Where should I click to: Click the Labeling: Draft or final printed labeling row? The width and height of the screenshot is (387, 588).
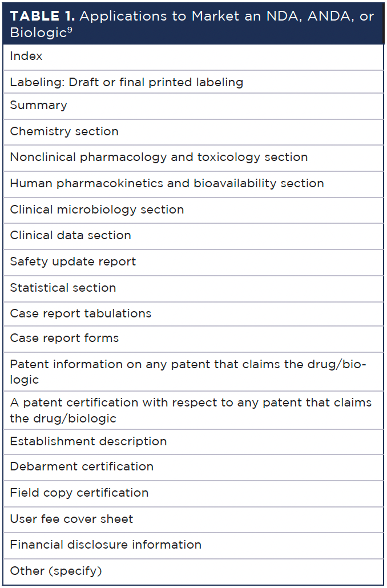pyautogui.click(x=193, y=82)
